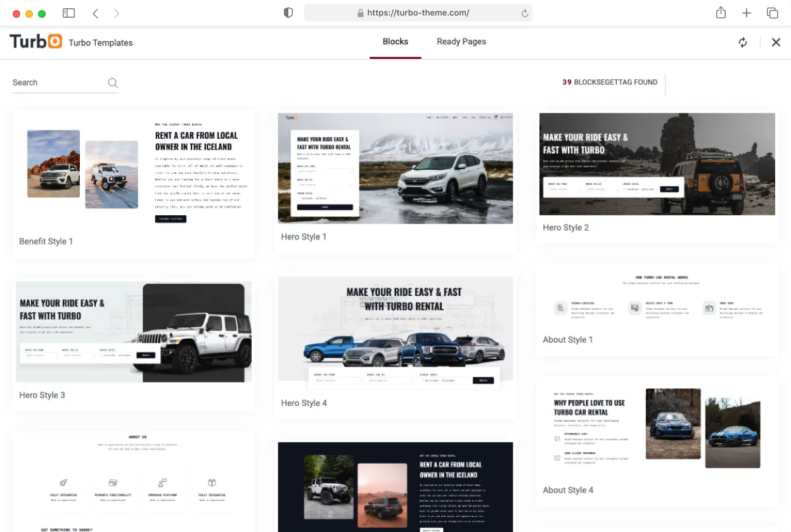
Task: Click the privacy shield icon
Action: [288, 13]
